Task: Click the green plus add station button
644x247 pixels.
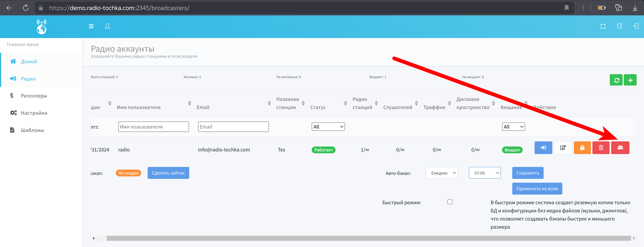Action: click(630, 80)
